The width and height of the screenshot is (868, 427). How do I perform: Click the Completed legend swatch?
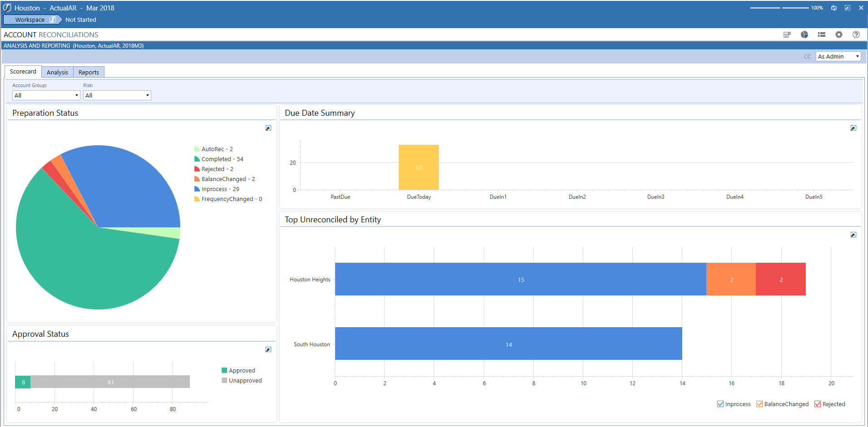click(x=197, y=159)
